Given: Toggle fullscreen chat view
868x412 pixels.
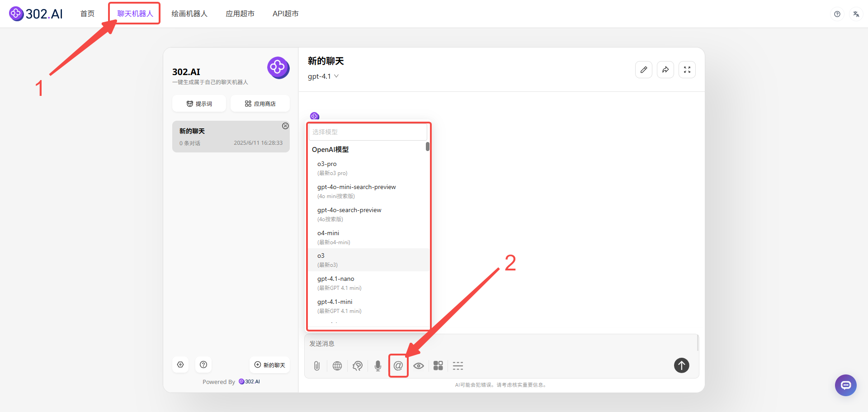Looking at the screenshot, I should (687, 70).
